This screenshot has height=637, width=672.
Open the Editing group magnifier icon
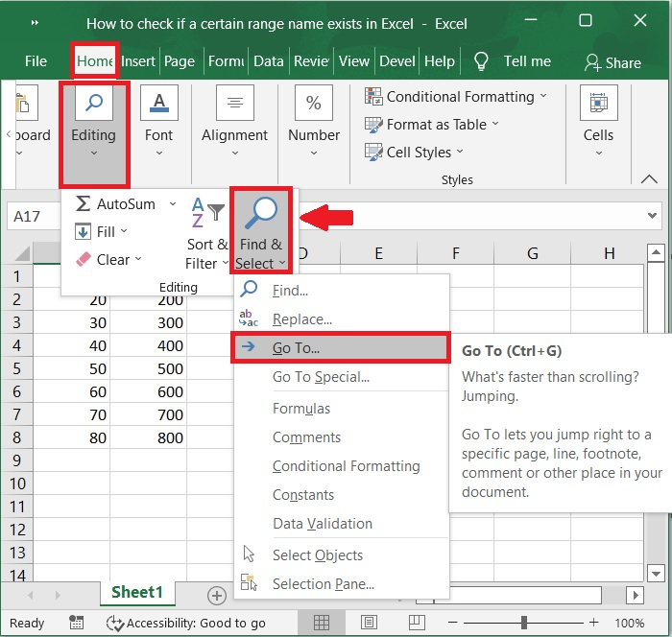(94, 103)
